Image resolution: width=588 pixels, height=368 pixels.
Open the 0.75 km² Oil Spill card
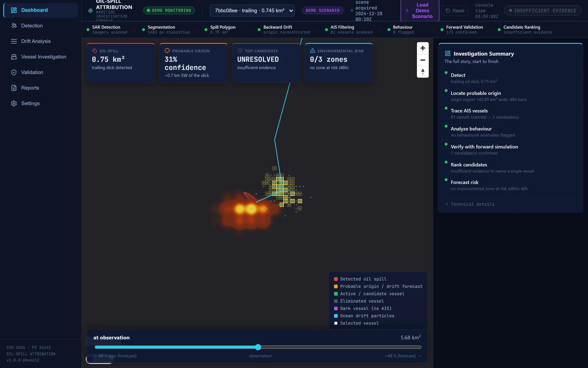[121, 63]
